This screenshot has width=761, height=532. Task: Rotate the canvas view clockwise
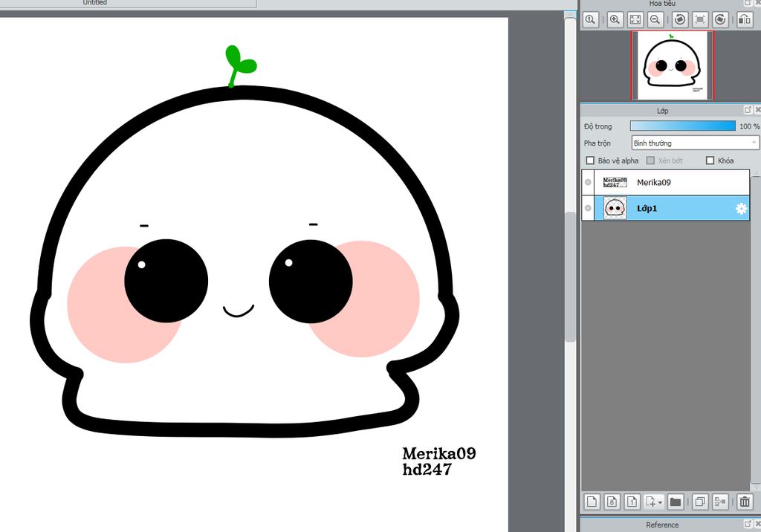point(720,20)
